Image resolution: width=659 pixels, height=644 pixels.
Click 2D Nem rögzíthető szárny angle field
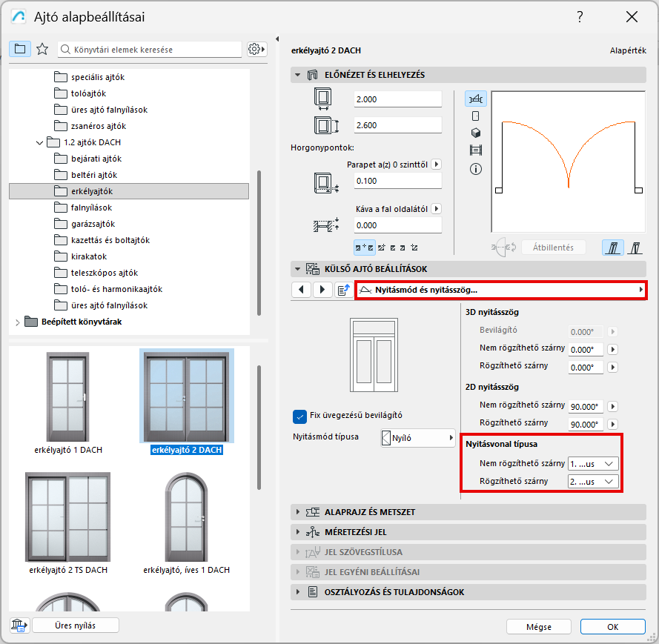click(x=586, y=406)
